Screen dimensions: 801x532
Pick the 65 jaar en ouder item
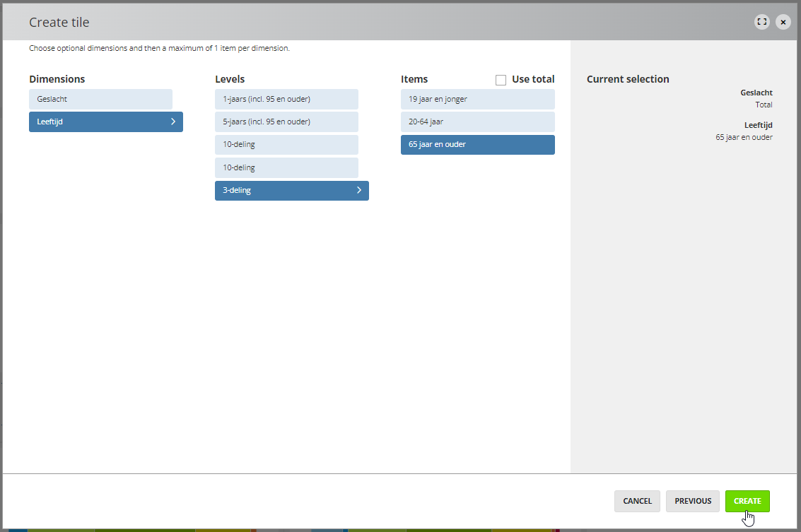pos(478,145)
